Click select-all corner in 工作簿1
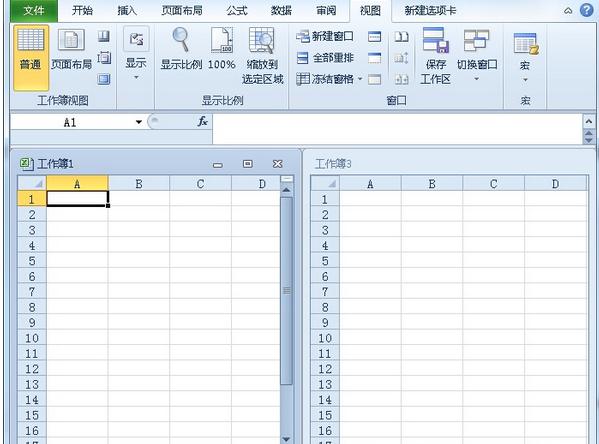Screen dimensions: 599x444 [x=32, y=184]
